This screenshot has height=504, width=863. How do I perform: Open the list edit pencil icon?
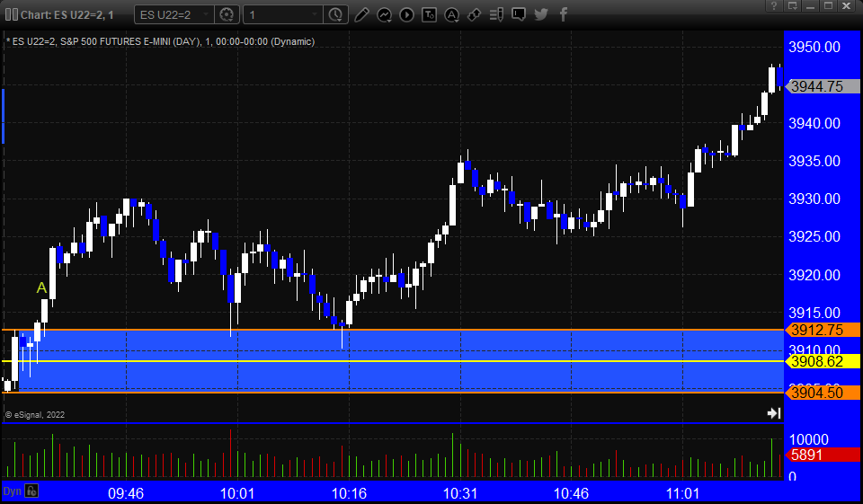coord(496,15)
